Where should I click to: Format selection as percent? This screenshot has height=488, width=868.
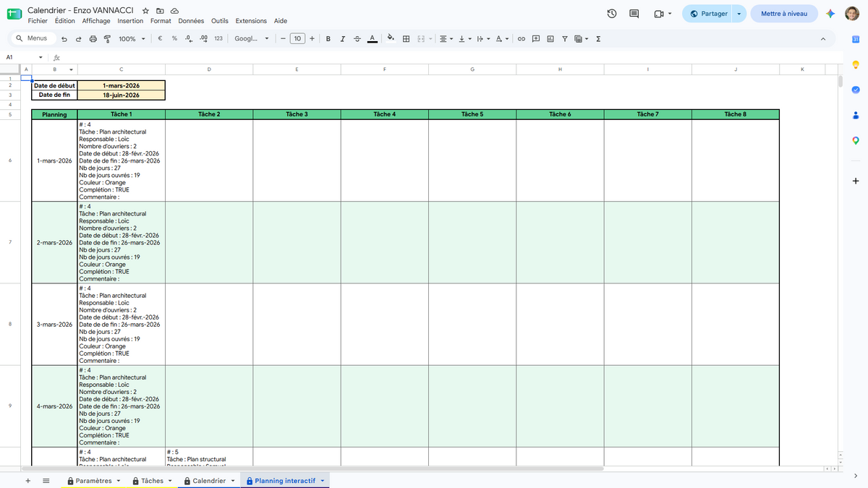[x=174, y=38]
